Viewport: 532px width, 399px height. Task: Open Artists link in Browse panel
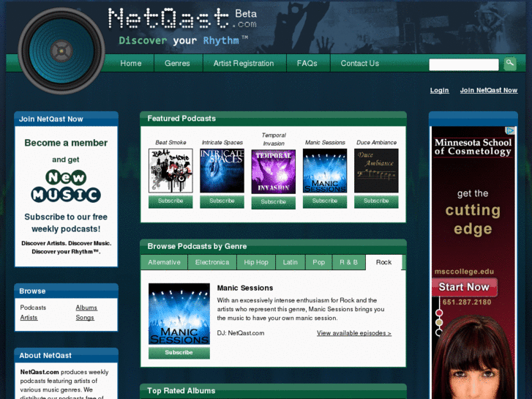(x=29, y=318)
